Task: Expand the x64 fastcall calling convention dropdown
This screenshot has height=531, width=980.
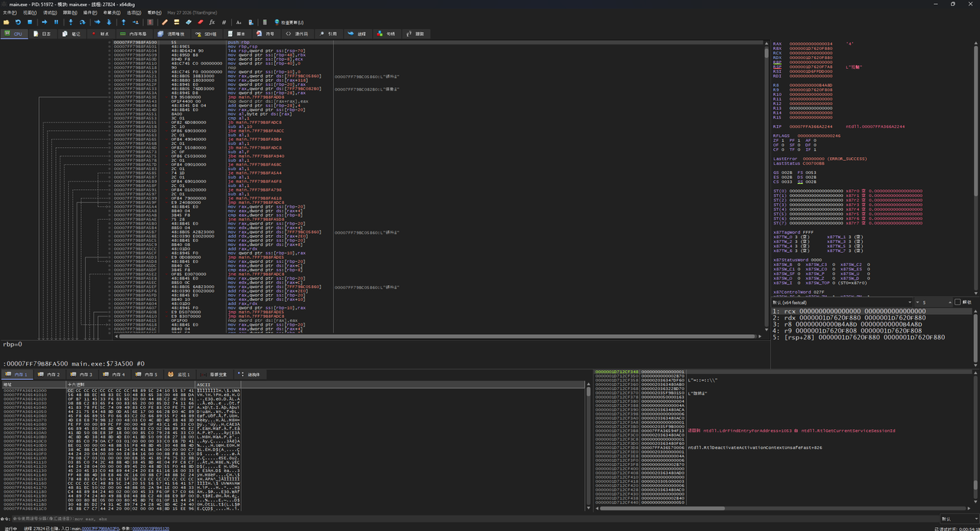Action: coord(841,302)
